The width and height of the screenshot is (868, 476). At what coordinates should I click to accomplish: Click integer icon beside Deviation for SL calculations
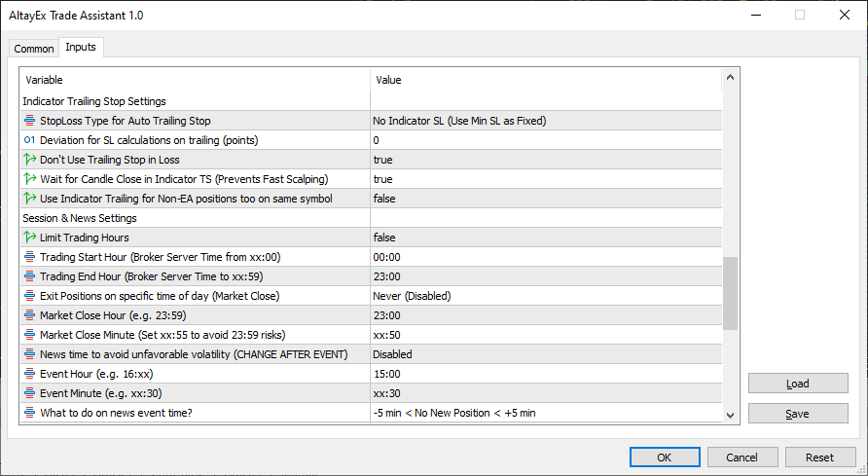(x=30, y=140)
